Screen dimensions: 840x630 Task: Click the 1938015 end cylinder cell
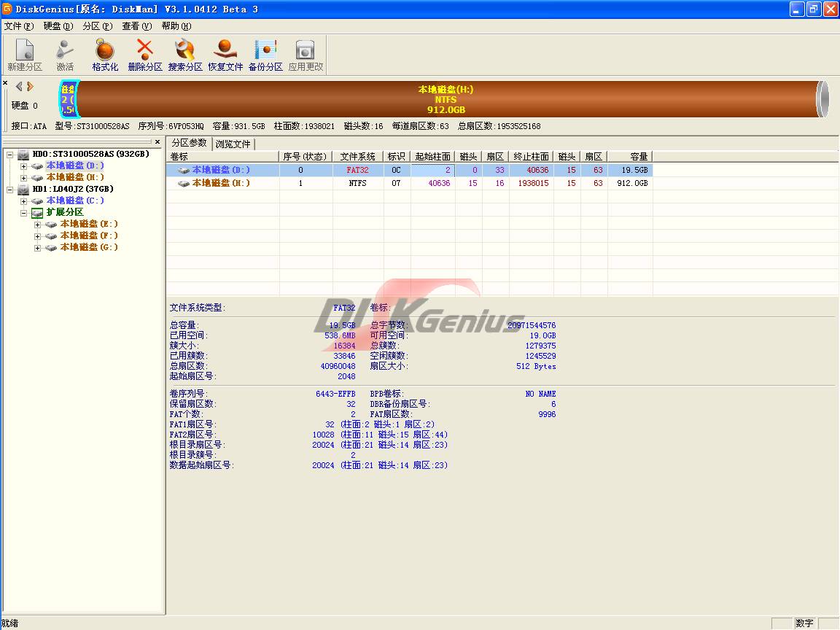(532, 183)
